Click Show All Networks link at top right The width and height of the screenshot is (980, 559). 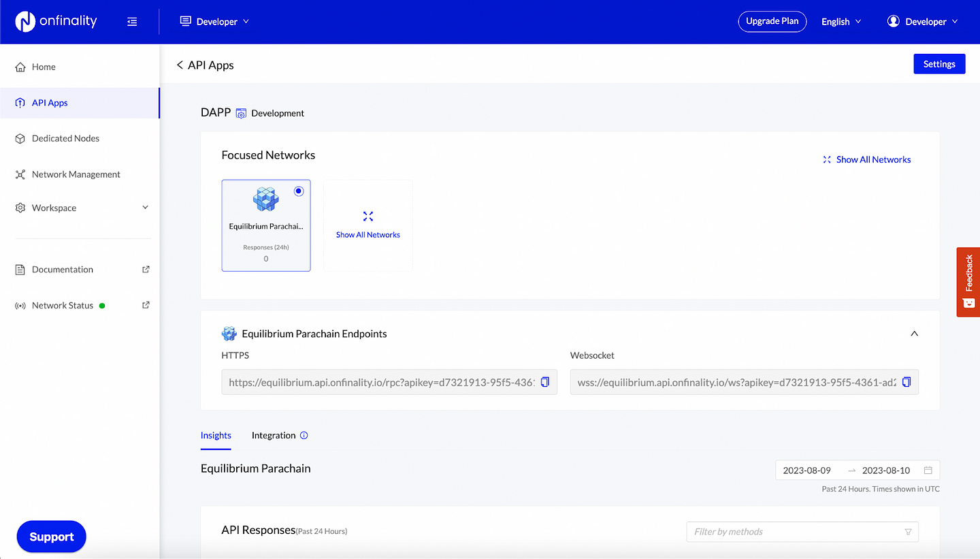(x=873, y=159)
